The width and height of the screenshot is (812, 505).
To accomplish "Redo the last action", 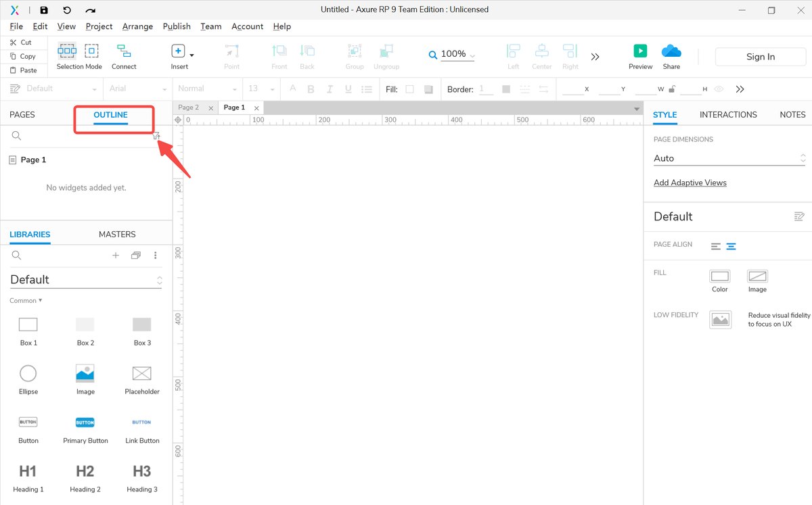I will [91, 10].
